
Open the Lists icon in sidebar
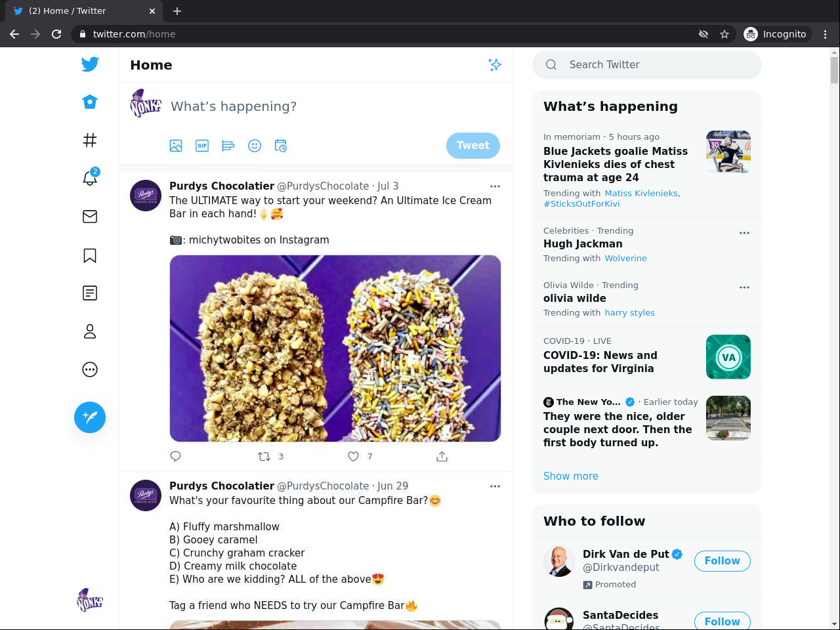(90, 293)
